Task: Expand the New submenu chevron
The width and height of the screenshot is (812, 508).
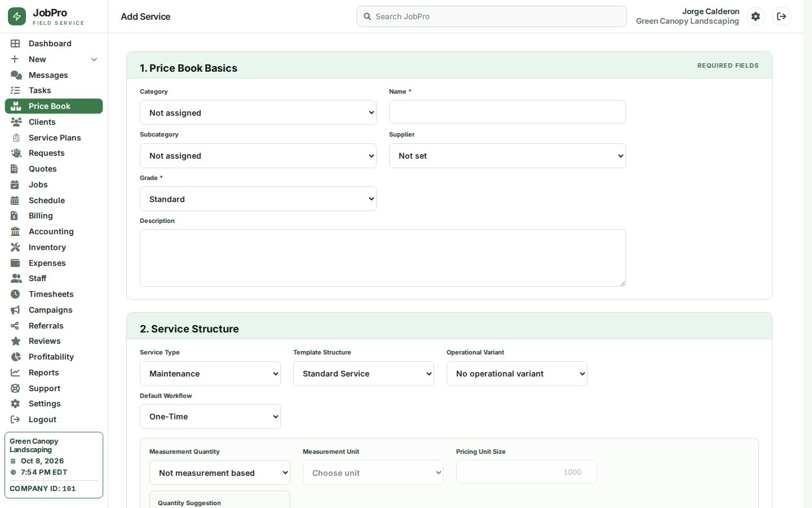Action: (94, 59)
